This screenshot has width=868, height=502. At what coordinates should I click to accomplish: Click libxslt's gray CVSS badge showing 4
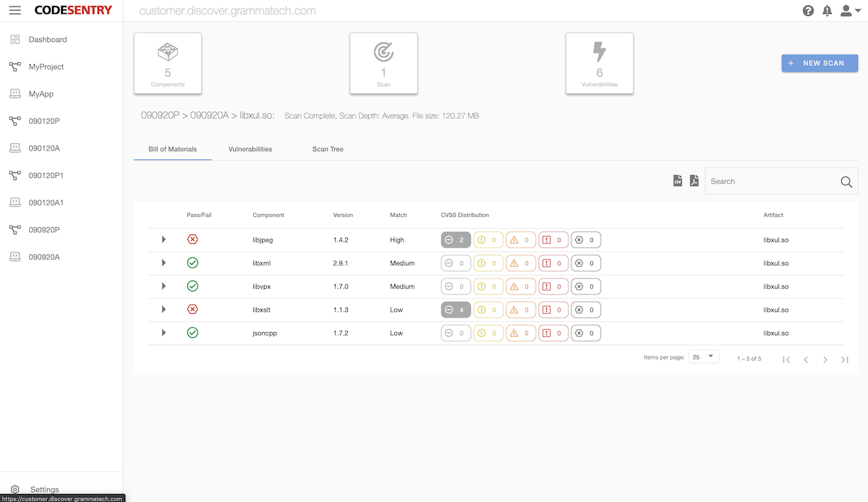pyautogui.click(x=456, y=310)
